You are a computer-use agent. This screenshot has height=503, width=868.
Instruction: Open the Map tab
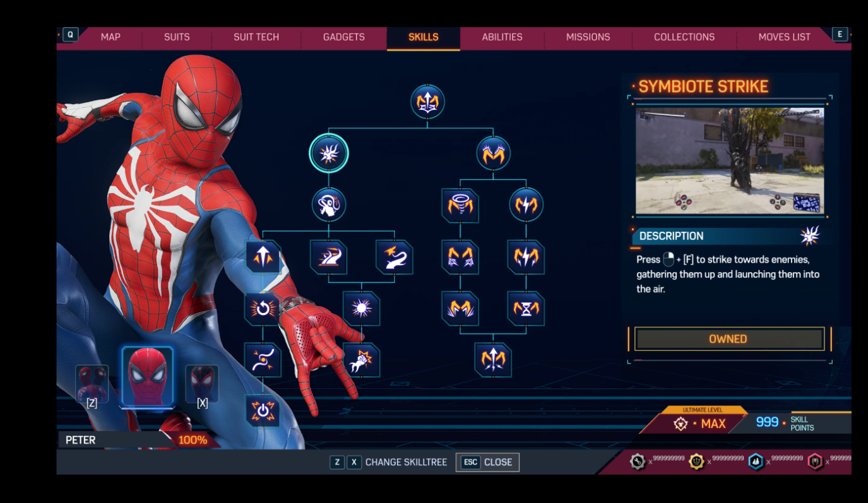pyautogui.click(x=110, y=37)
